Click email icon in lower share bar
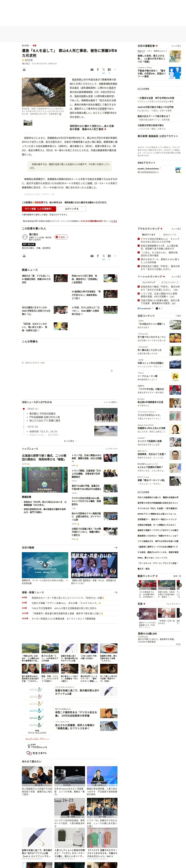Image resolution: width=186 pixels, height=868 pixels. (x=92, y=256)
